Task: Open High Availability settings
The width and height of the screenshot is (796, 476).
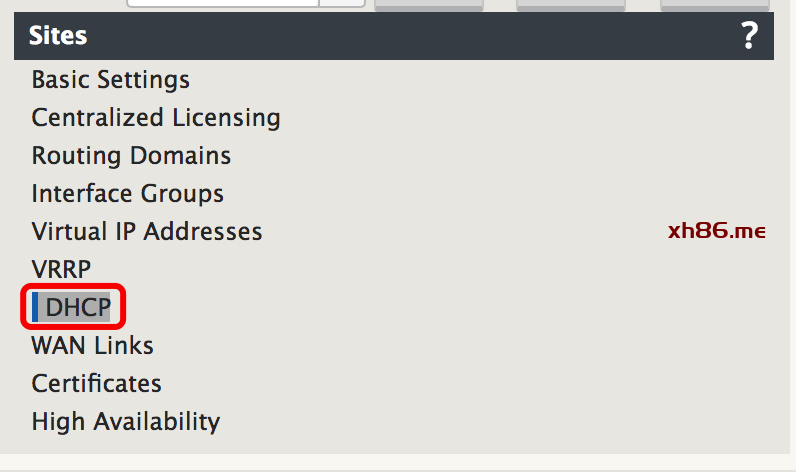Action: click(126, 422)
